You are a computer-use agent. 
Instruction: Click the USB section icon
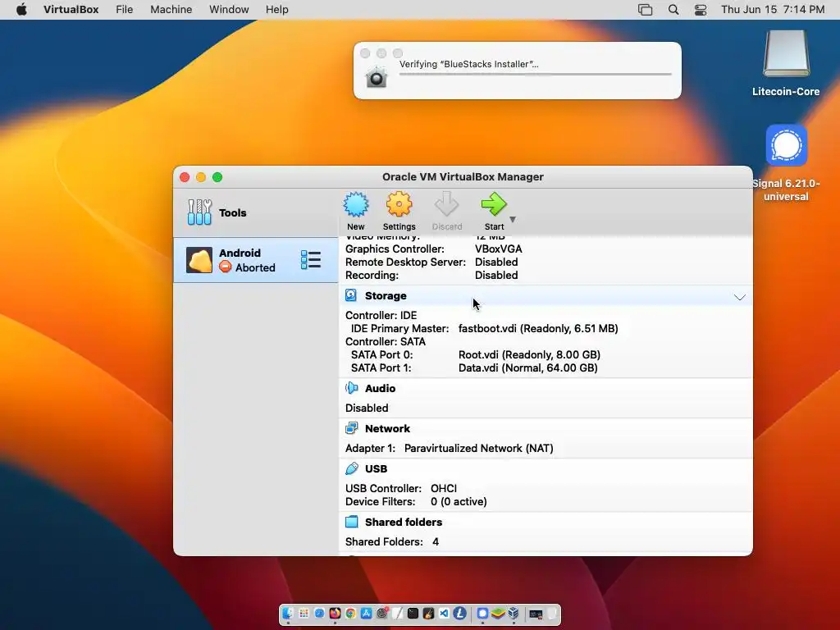coord(351,468)
